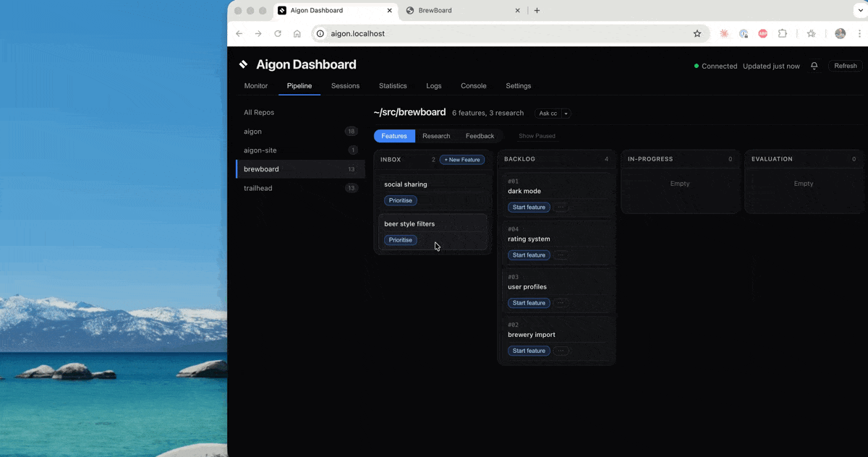Open site info icon in address bar
The height and width of the screenshot is (457, 868).
(x=319, y=33)
